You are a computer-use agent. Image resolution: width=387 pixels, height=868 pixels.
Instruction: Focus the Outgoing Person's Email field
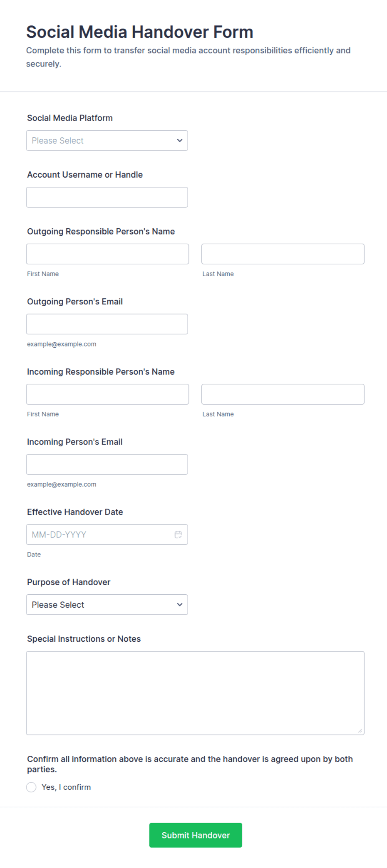tap(107, 324)
